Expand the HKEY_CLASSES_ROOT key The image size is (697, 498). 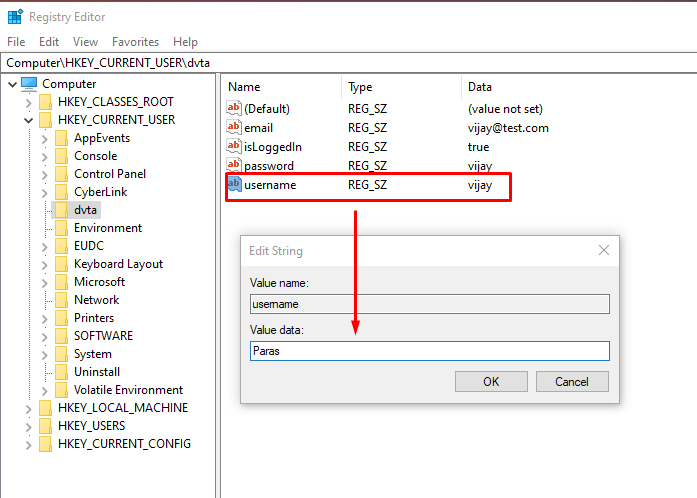(x=28, y=102)
